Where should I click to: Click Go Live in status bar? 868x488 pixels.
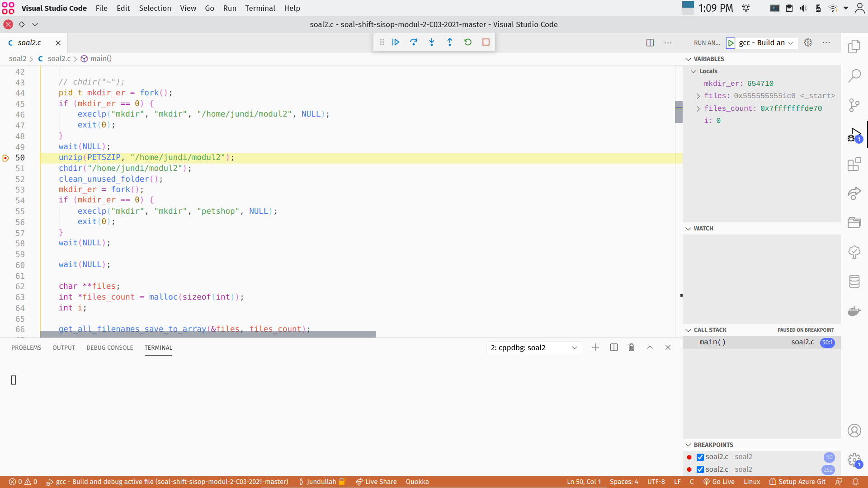point(719,482)
